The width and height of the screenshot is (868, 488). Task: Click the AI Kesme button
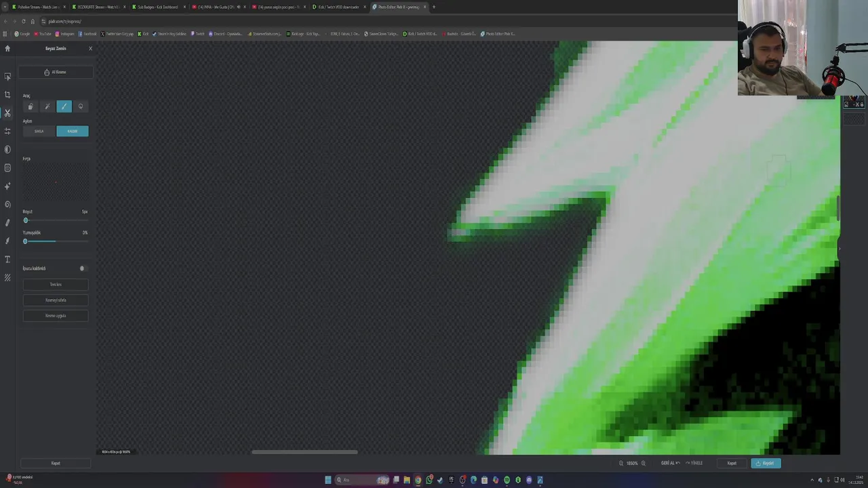click(x=56, y=72)
